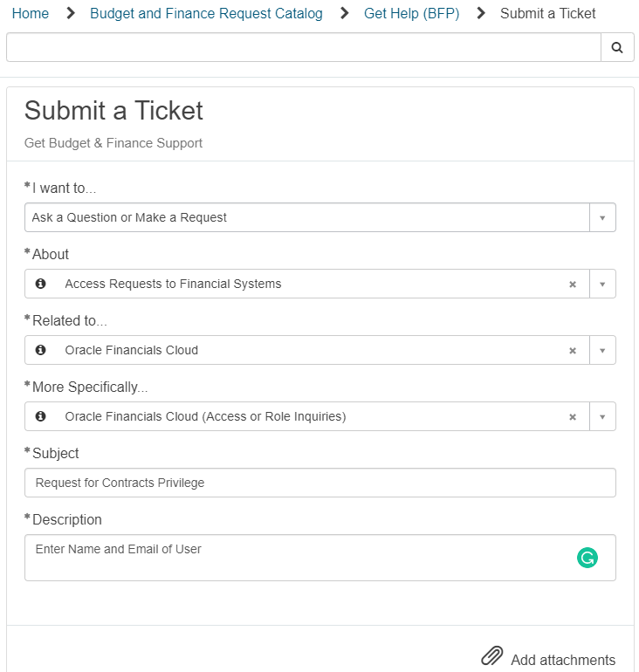Click Add attachments
The width and height of the screenshot is (639, 672).
pyautogui.click(x=563, y=660)
